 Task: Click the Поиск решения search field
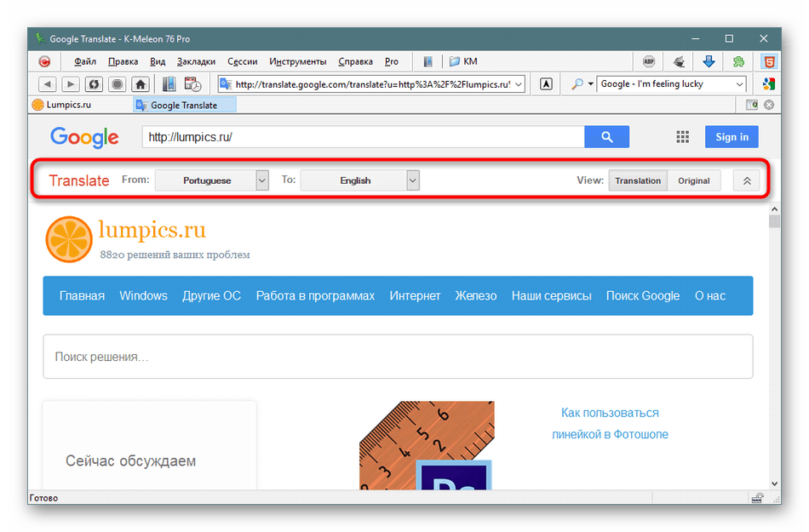(x=398, y=357)
